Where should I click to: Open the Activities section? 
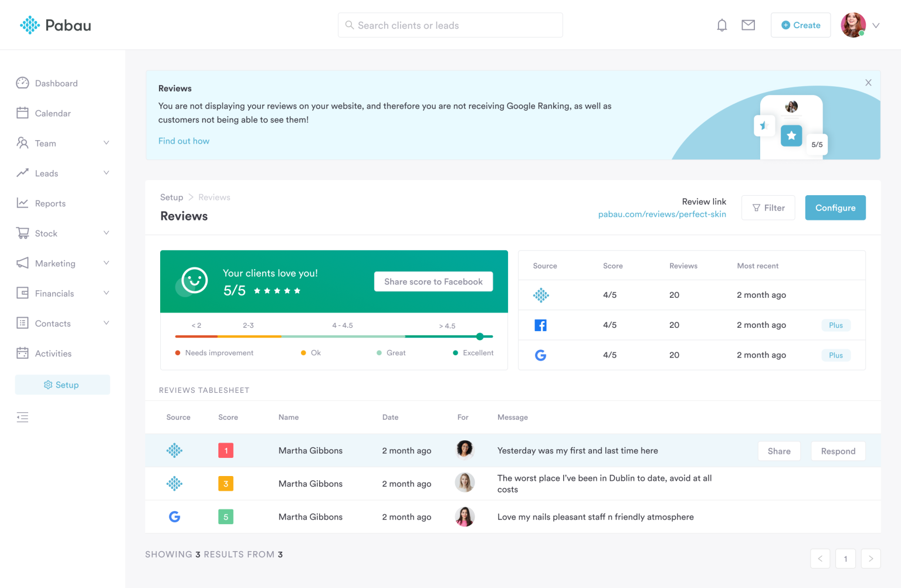click(x=52, y=353)
